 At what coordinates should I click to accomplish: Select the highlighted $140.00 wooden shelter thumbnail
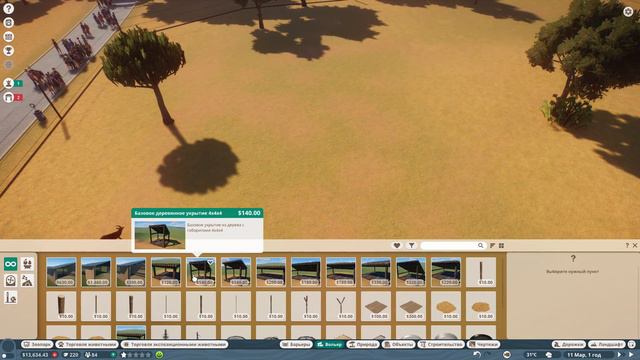coord(201,272)
